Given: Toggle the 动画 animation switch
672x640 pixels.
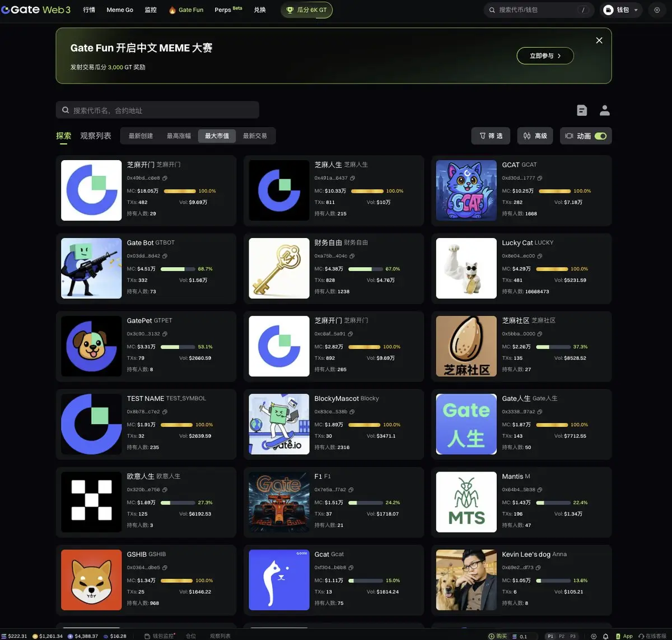Looking at the screenshot, I should tap(600, 136).
